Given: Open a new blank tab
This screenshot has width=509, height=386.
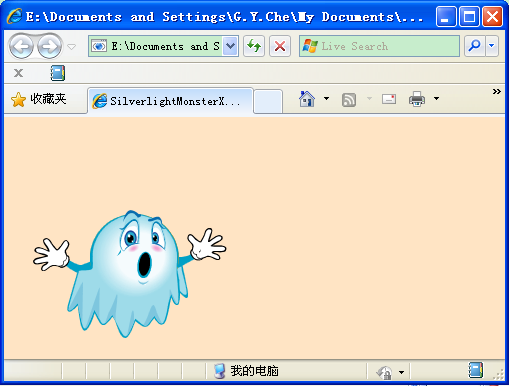Looking at the screenshot, I should (x=268, y=101).
